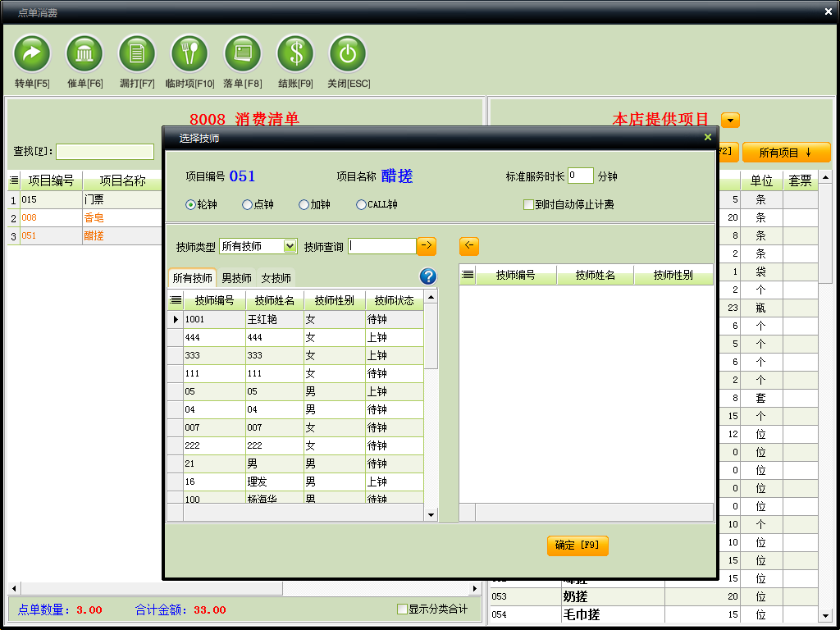This screenshot has height=630, width=840.
Task: Select technician row with number 333
Action: coord(295,355)
